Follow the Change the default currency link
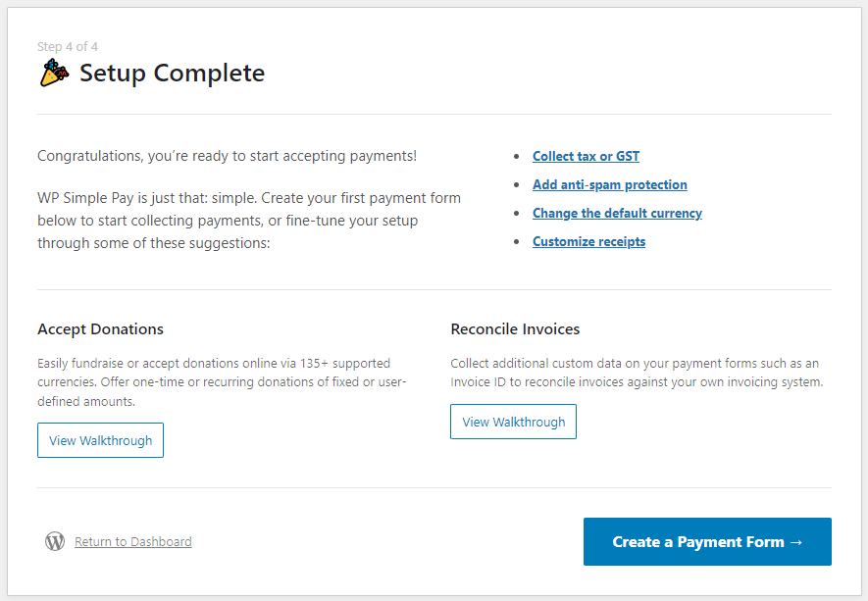The image size is (868, 601). tap(617, 213)
